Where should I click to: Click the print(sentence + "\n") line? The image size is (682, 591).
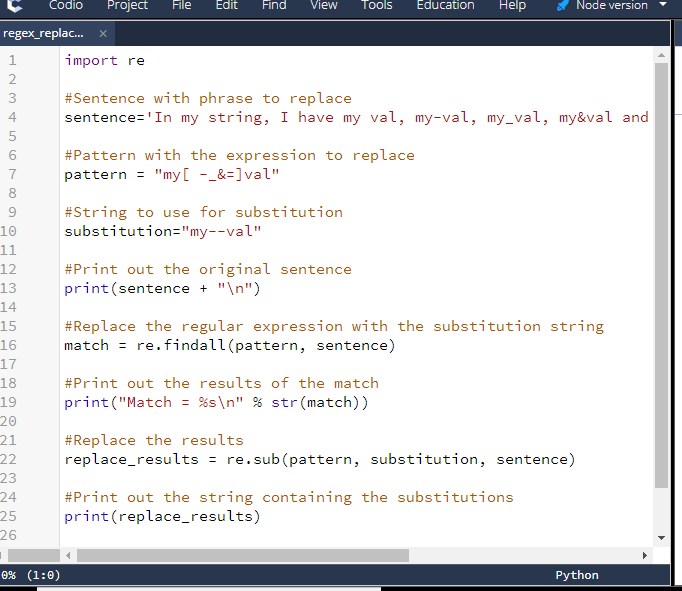[162, 288]
